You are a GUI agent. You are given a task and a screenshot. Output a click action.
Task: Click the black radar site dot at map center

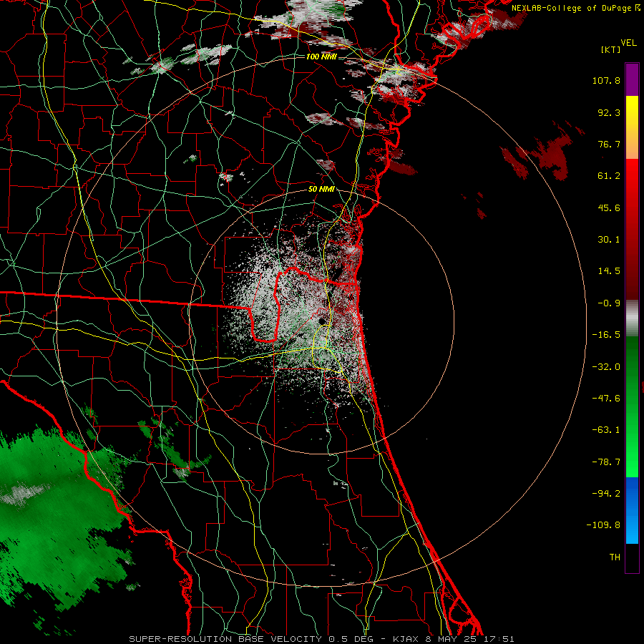tap(321, 321)
